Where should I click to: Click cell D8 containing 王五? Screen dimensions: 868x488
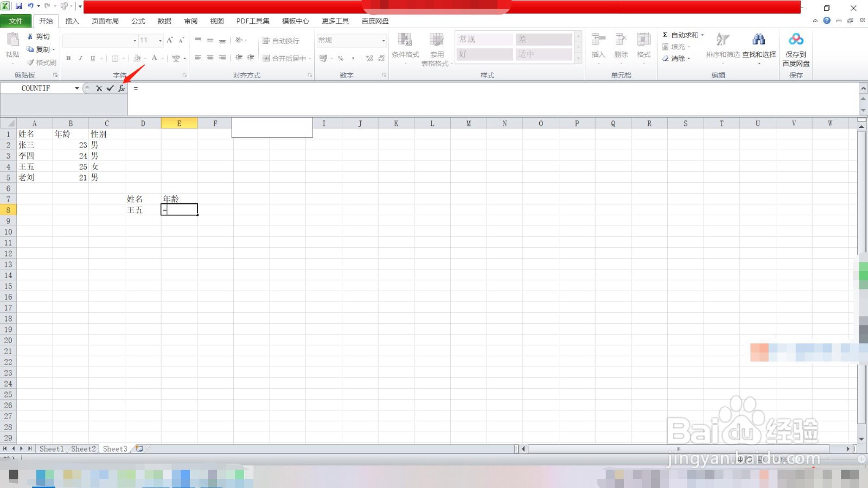point(143,210)
